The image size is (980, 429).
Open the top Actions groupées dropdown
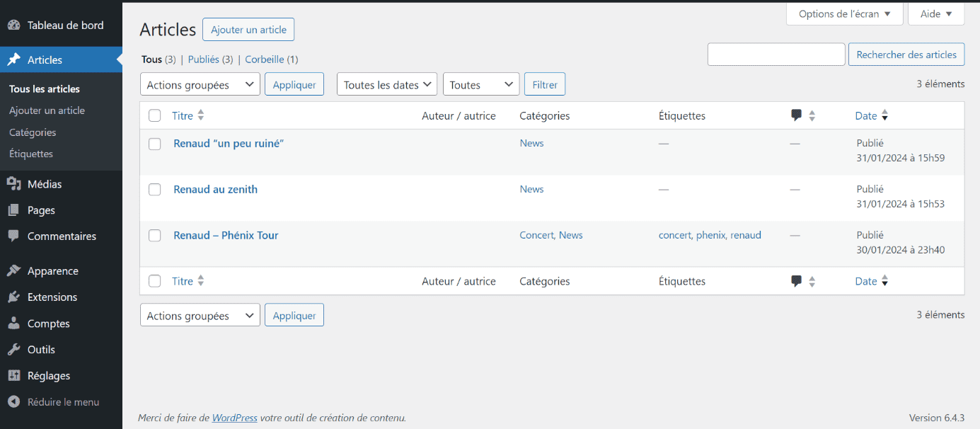coord(200,84)
